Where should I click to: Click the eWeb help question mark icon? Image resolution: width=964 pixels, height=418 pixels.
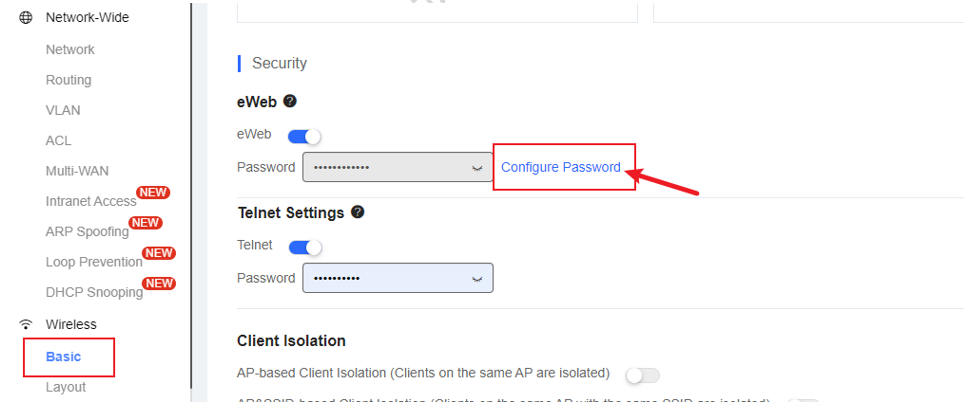tap(290, 101)
